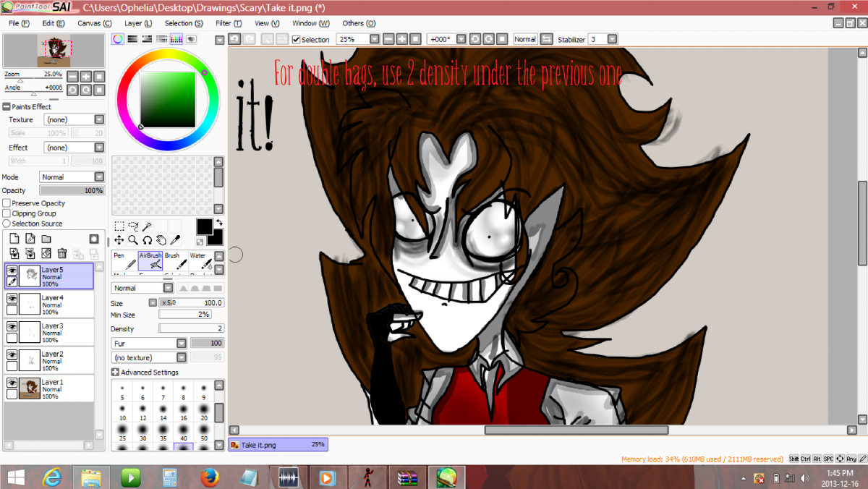Open the Layer menu
This screenshot has height=489, width=868.
[x=137, y=23]
